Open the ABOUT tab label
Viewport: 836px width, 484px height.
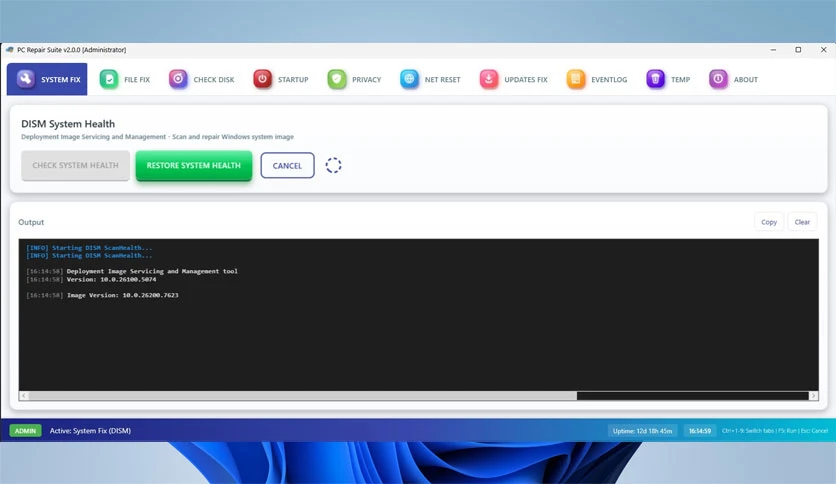click(x=745, y=79)
